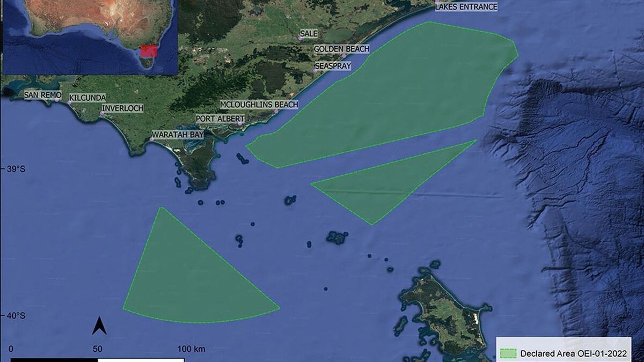
Task: Select the PORT ALBERT marker dot
Action: point(240,123)
